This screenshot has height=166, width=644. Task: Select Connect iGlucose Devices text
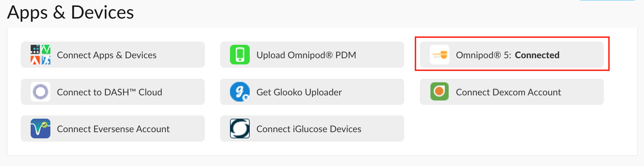pyautogui.click(x=308, y=129)
